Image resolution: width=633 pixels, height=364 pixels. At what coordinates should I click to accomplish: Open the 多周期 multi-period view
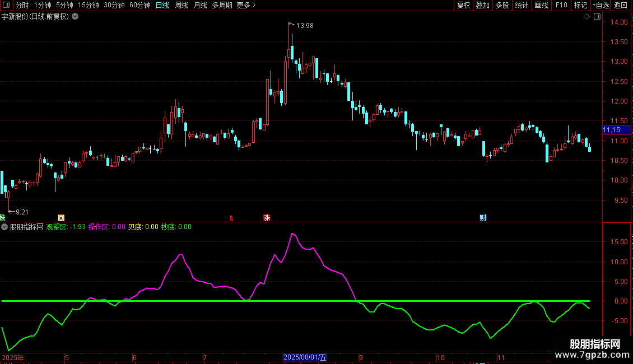[x=222, y=5]
